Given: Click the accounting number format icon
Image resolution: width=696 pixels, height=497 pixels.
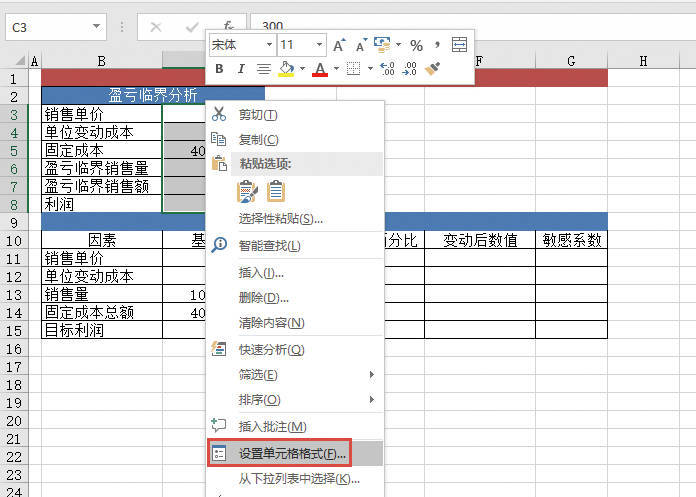Looking at the screenshot, I should (x=382, y=44).
